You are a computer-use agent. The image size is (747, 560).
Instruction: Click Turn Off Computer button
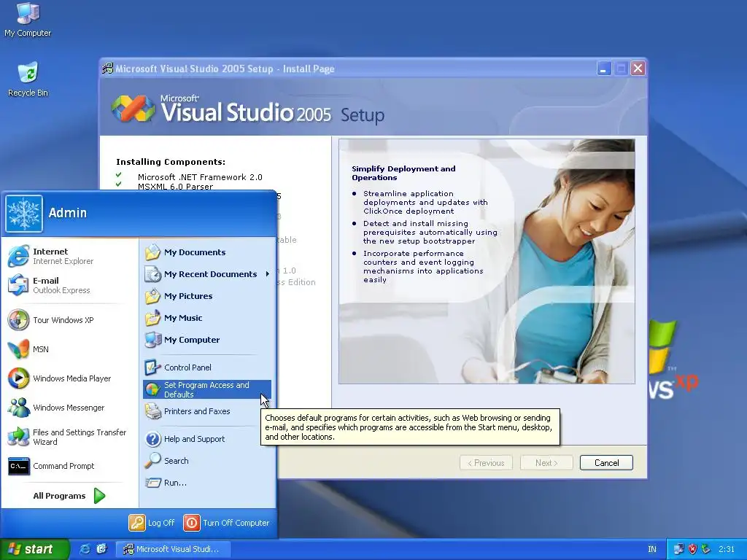coord(227,523)
